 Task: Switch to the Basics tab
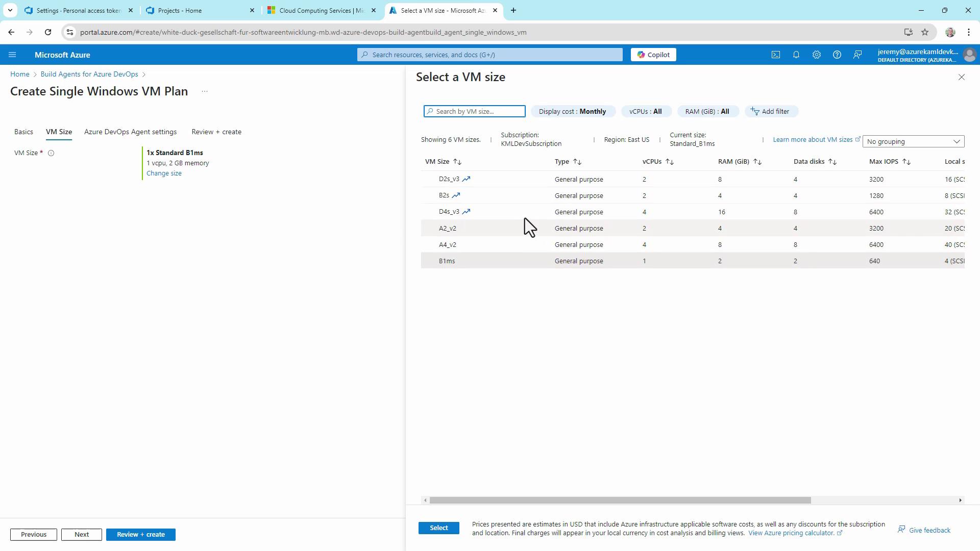click(23, 132)
